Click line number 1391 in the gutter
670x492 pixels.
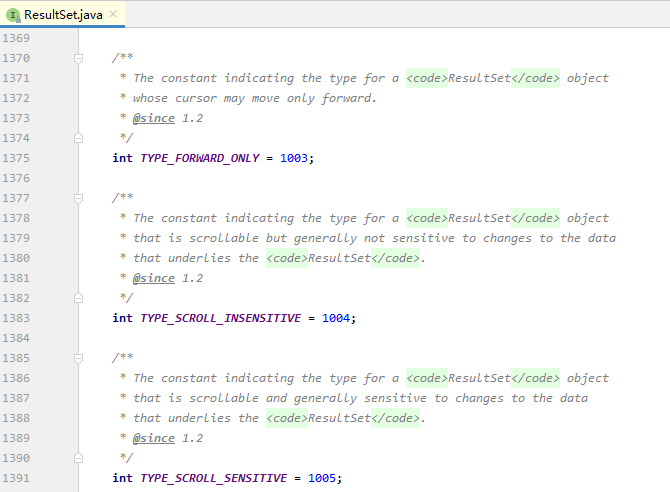click(x=16, y=478)
